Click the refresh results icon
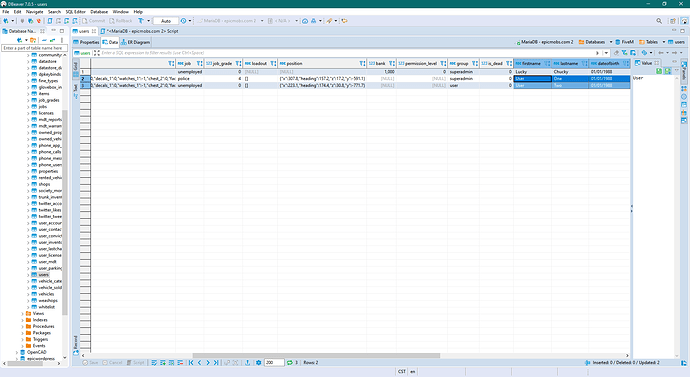The height and width of the screenshot is (377, 690). tap(290, 362)
